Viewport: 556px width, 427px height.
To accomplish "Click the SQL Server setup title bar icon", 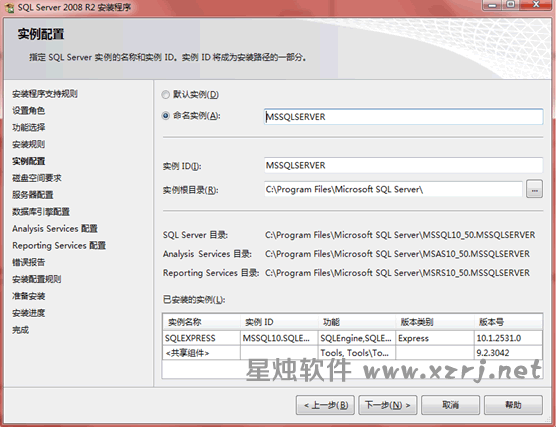I will pyautogui.click(x=9, y=7).
